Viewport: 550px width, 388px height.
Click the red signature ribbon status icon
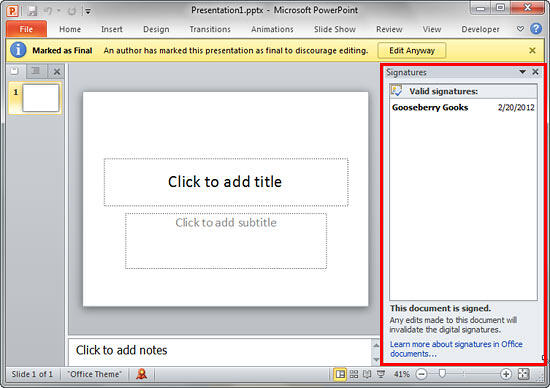point(141,374)
